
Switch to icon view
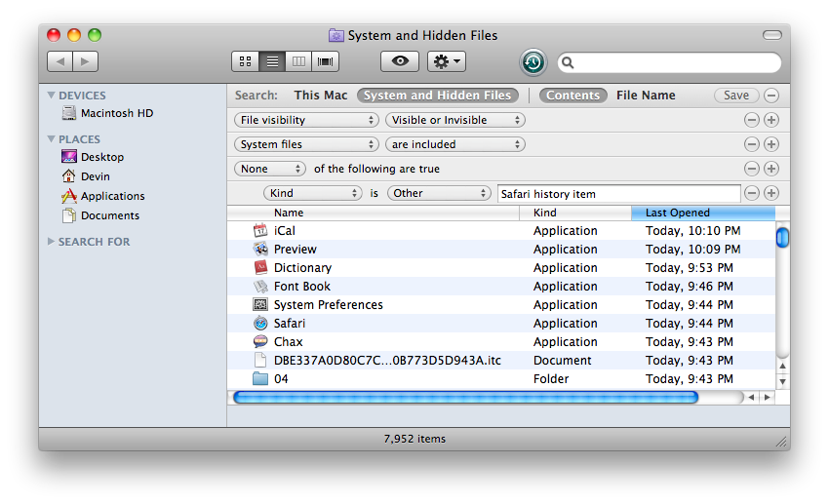[x=246, y=61]
